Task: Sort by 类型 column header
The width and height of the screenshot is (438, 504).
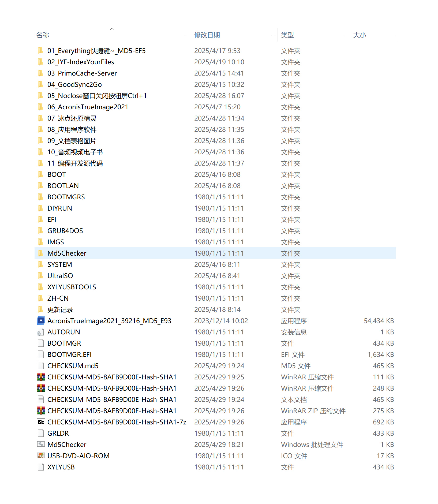Action: pyautogui.click(x=287, y=35)
